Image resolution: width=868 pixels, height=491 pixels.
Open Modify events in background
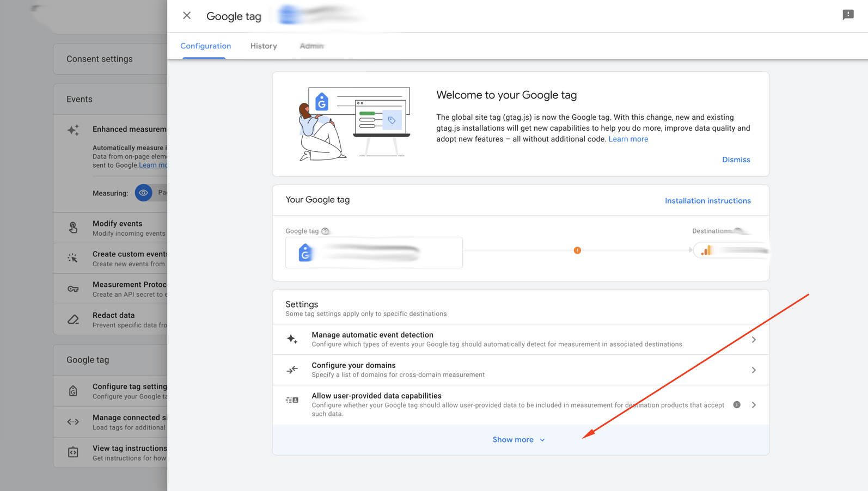point(110,228)
